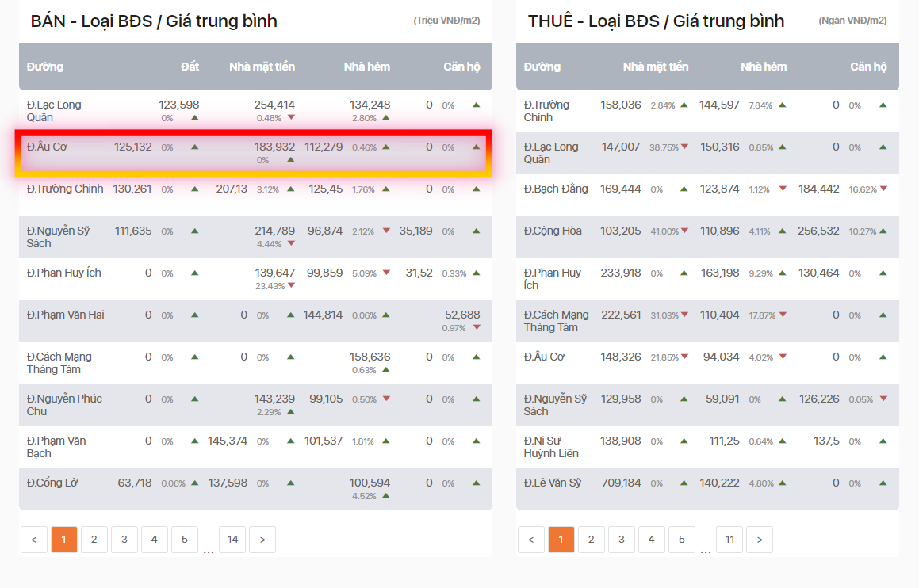
Task: Select Đ.Bạch Đằng street row
Action: (x=707, y=196)
